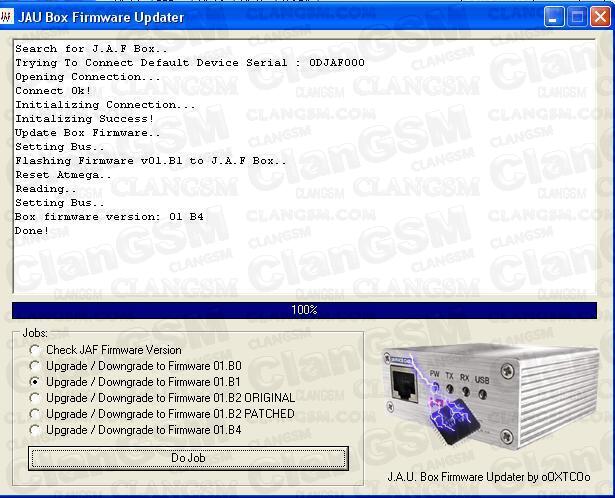Click the JAF app icon in title bar
The width and height of the screenshot is (615, 498).
tap(7, 17)
